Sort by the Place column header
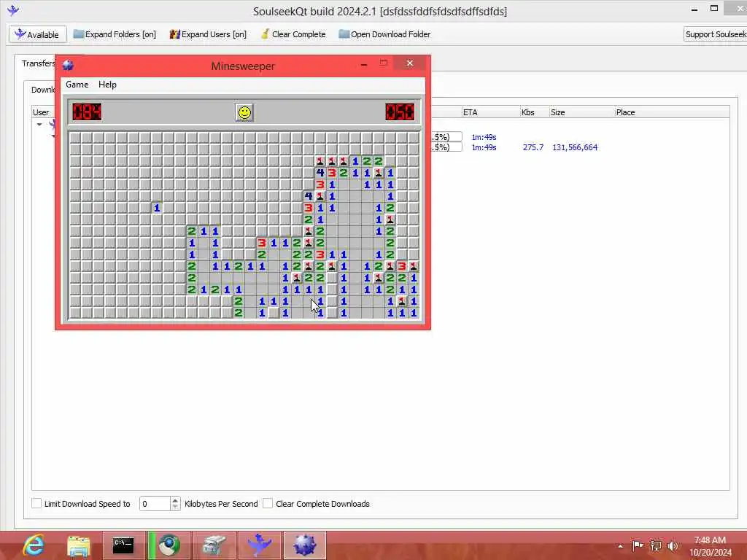The height and width of the screenshot is (560, 747). coord(672,112)
